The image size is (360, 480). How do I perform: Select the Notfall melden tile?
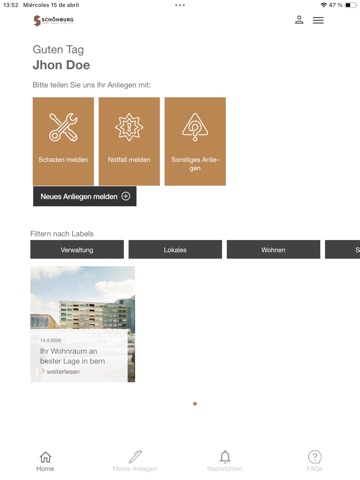point(129,141)
